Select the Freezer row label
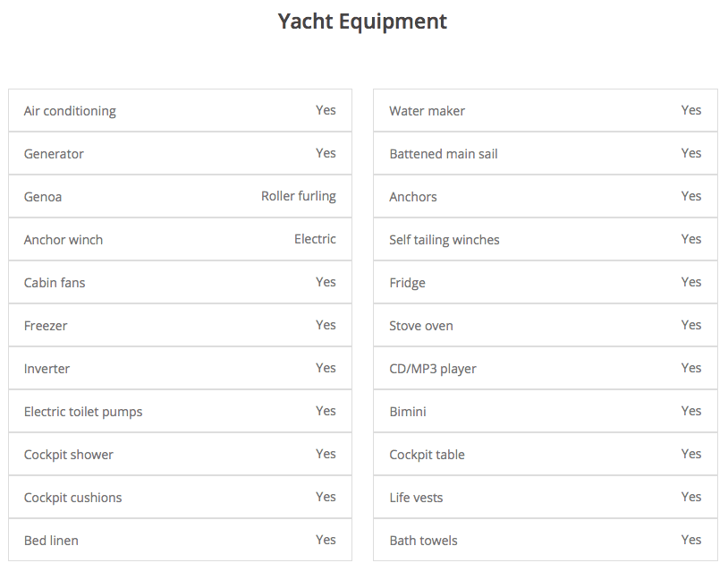728x580 pixels. tap(46, 326)
